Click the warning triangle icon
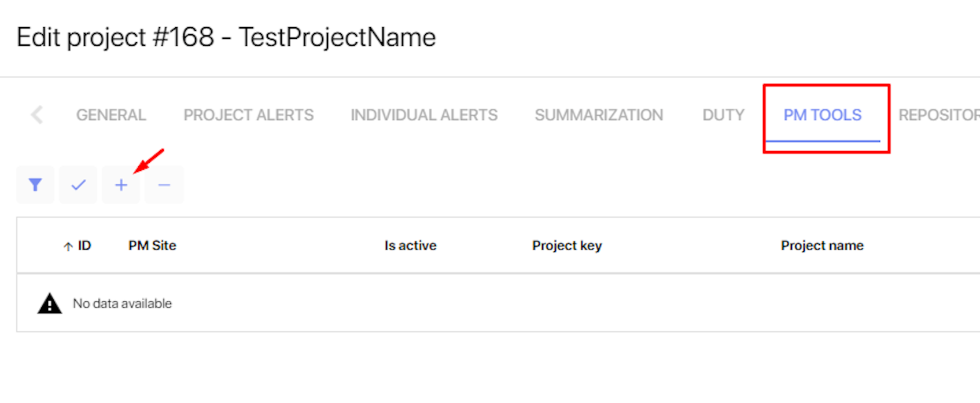 [x=50, y=303]
